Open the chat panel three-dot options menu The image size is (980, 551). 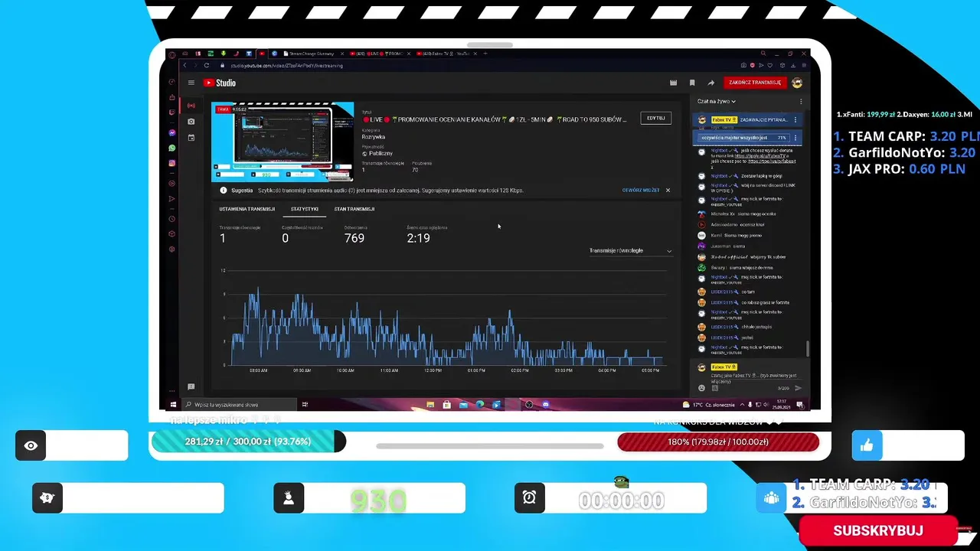point(801,101)
